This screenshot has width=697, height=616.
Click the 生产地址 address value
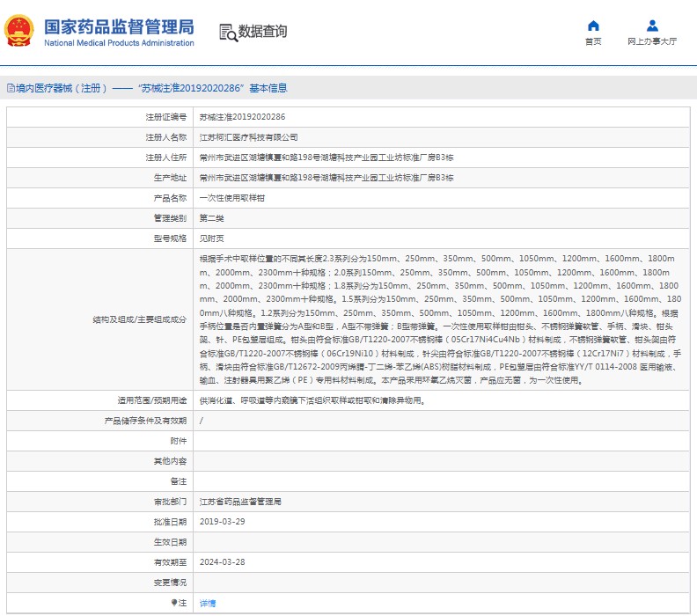click(x=326, y=178)
